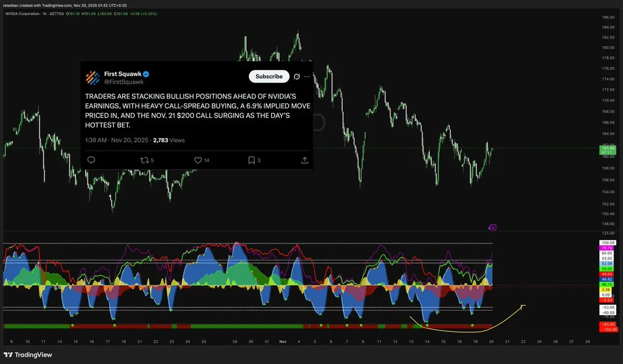This screenshot has width=623, height=364.
Task: Click the purple E earnings marker
Action: click(x=493, y=227)
